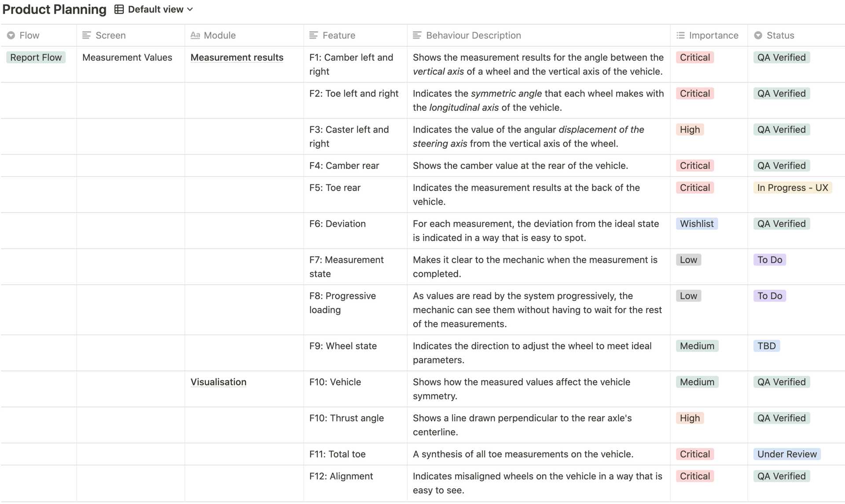Viewport: 845px width, 504px height.
Task: Select the Product Planning title
Action: click(x=54, y=9)
